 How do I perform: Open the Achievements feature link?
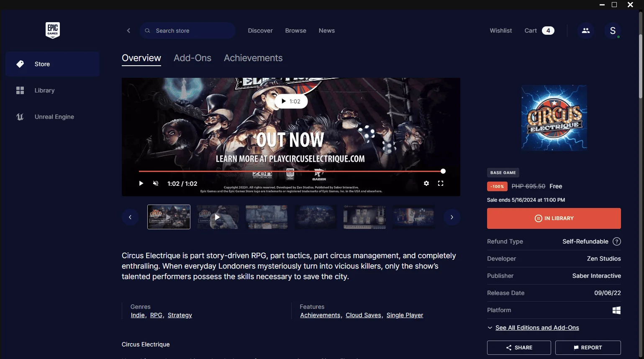pos(320,315)
